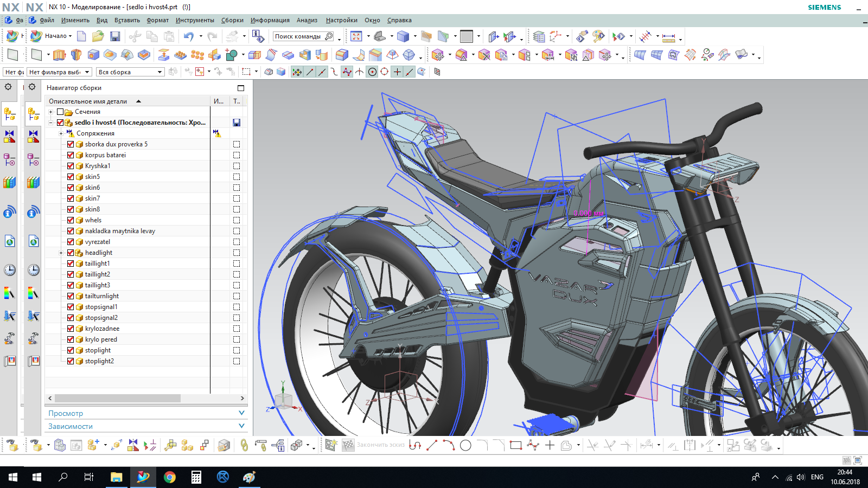The image size is (868, 488).
Task: Hide the whels component via checkbox
Action: (x=71, y=220)
